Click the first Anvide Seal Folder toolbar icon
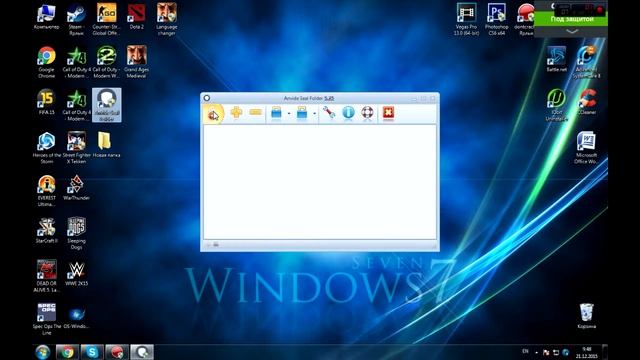The width and height of the screenshot is (640, 360). tap(213, 113)
